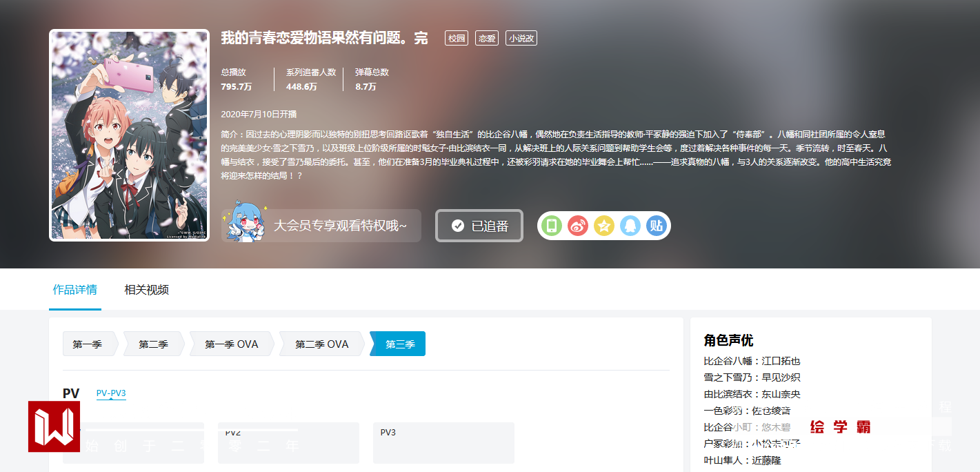
Task: Select the 第一季 OVA tab
Action: pos(232,344)
